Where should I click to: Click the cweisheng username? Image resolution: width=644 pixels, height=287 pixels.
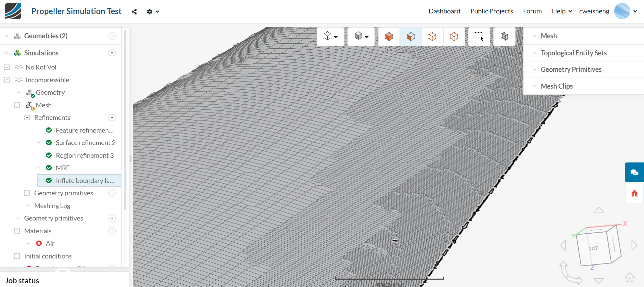tap(594, 11)
